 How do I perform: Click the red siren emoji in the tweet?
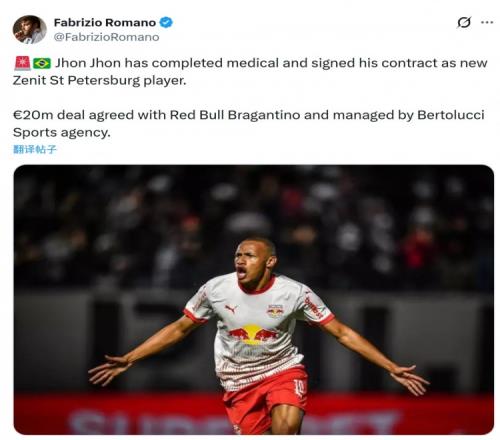[x=22, y=63]
